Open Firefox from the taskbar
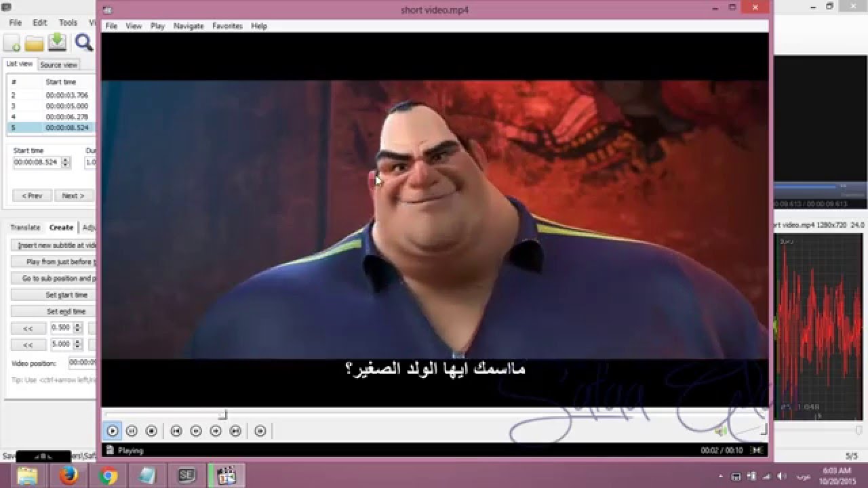Image resolution: width=868 pixels, height=488 pixels. click(68, 476)
